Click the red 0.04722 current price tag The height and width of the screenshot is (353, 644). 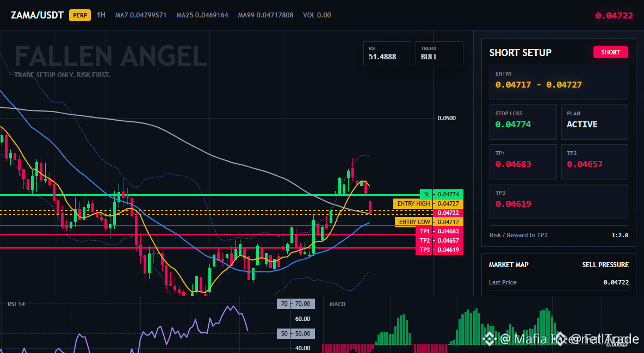click(x=448, y=213)
